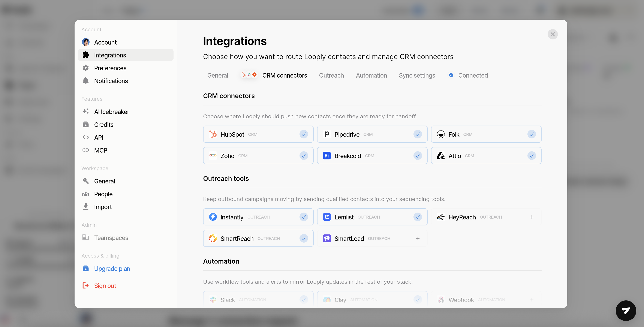The width and height of the screenshot is (644, 327).
Task: Filter by the Connected tab
Action: (x=468, y=75)
